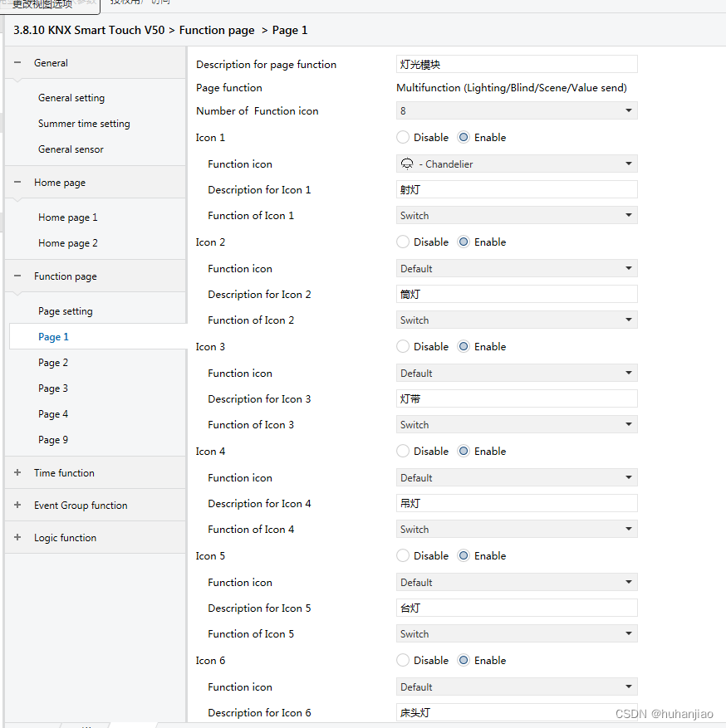Open Summer time setting item
The width and height of the screenshot is (726, 728).
84,124
